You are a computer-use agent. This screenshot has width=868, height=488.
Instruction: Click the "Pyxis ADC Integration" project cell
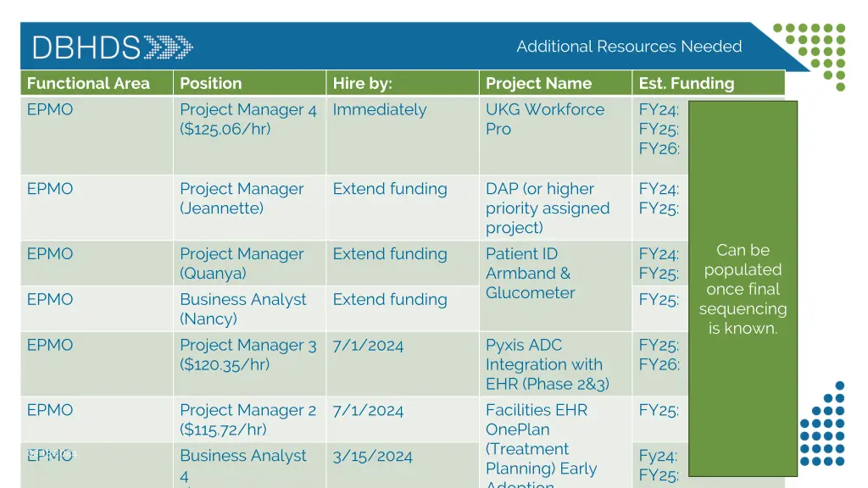(547, 364)
